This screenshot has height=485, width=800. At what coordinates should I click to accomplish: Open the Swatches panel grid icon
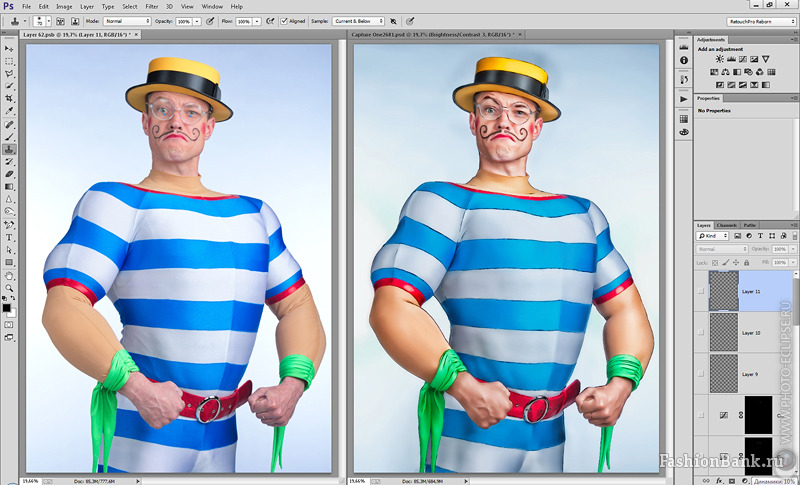[684, 119]
